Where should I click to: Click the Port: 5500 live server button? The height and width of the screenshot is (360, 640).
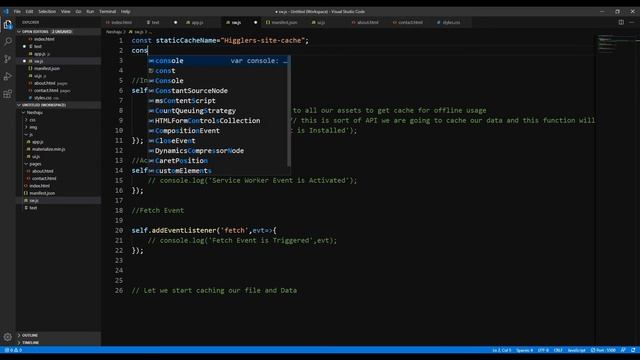tap(603, 350)
